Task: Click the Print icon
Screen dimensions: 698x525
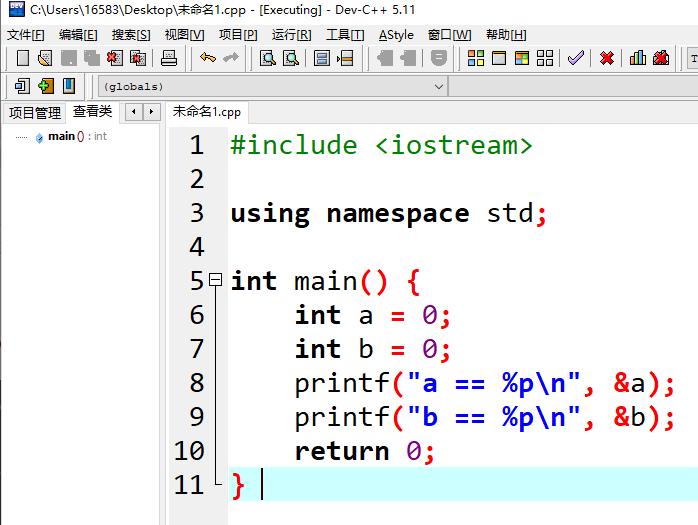Action: coord(169,58)
